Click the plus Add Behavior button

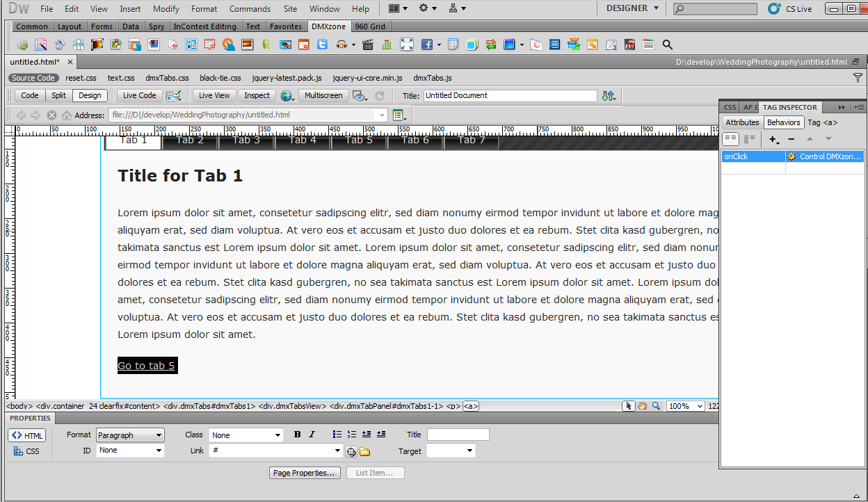pyautogui.click(x=774, y=139)
